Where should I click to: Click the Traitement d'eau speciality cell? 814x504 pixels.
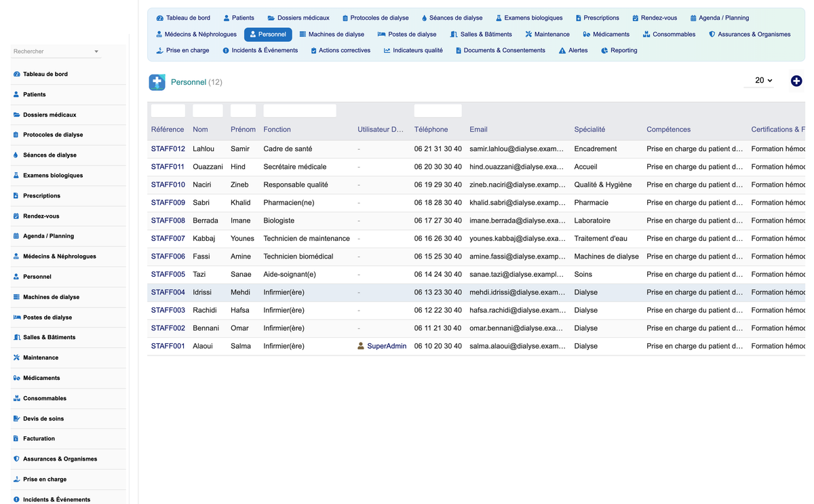(601, 238)
